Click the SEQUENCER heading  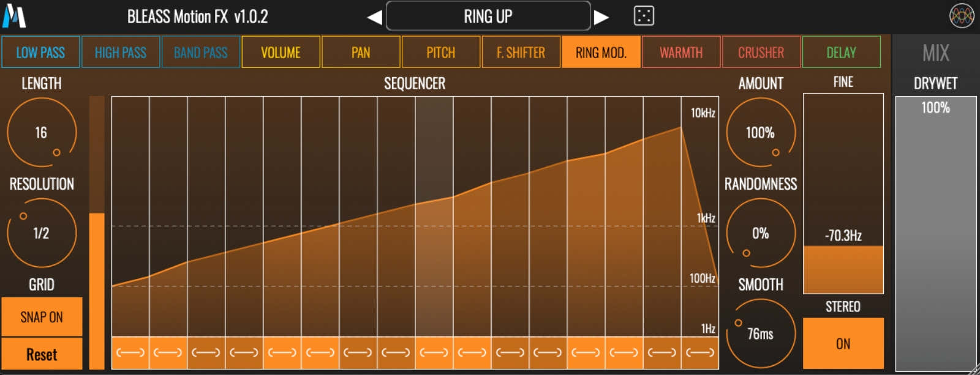click(x=415, y=83)
